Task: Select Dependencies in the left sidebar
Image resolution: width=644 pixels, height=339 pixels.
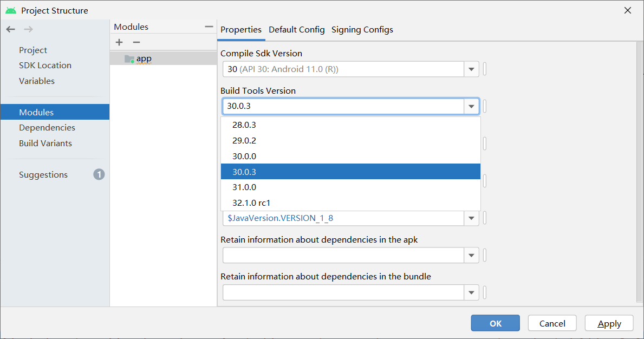Action: click(x=47, y=127)
